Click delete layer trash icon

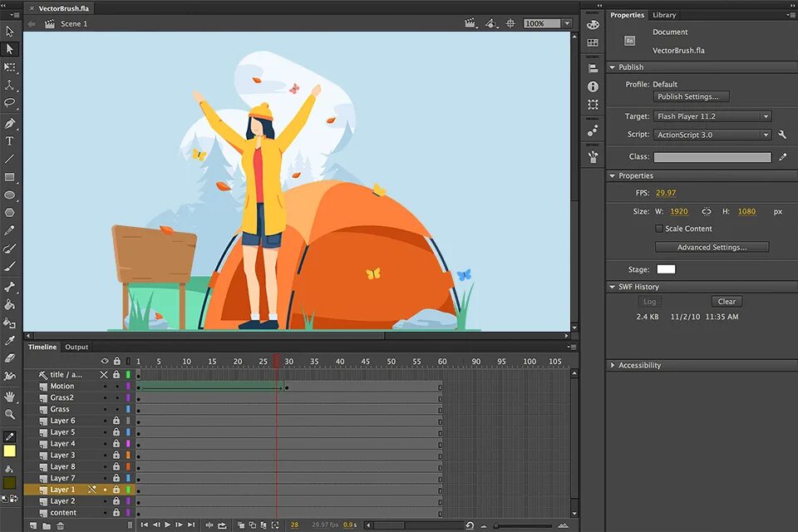point(61,525)
